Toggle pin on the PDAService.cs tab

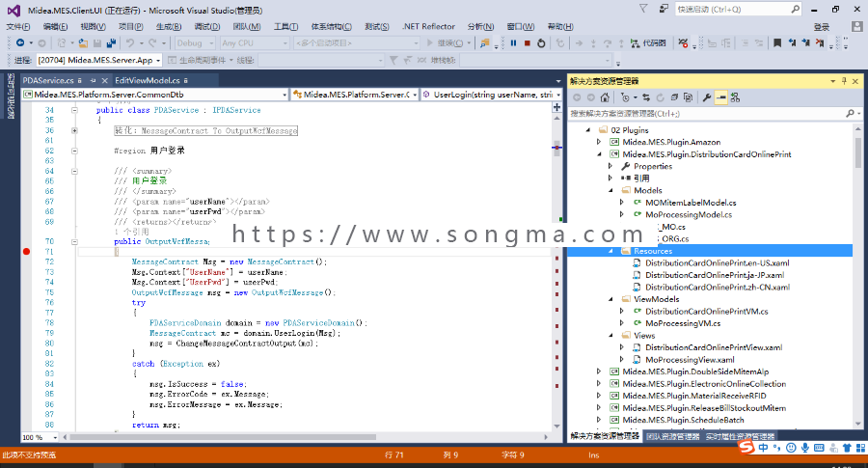[x=93, y=81]
